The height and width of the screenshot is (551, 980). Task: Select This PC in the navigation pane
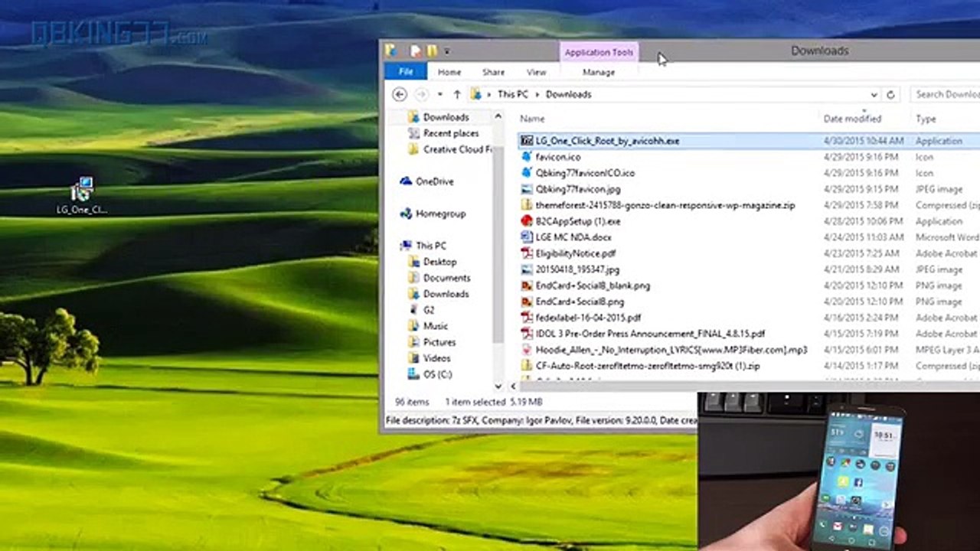click(x=423, y=246)
